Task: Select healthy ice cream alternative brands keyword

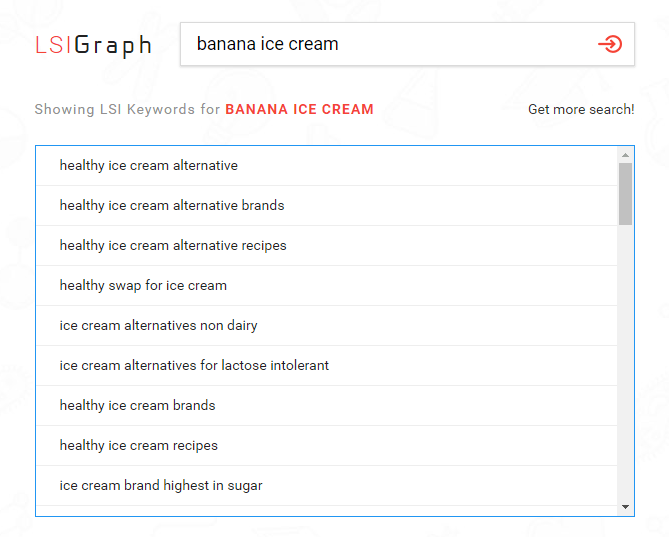Action: 172,205
